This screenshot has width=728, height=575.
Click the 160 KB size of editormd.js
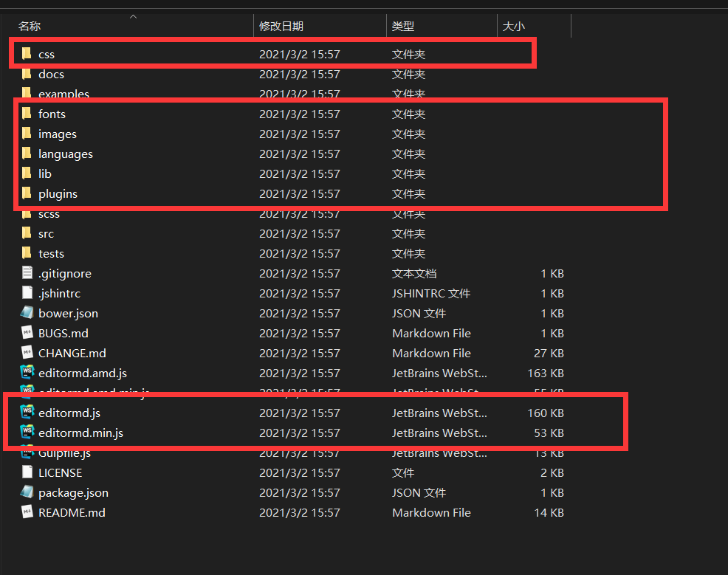[546, 413]
